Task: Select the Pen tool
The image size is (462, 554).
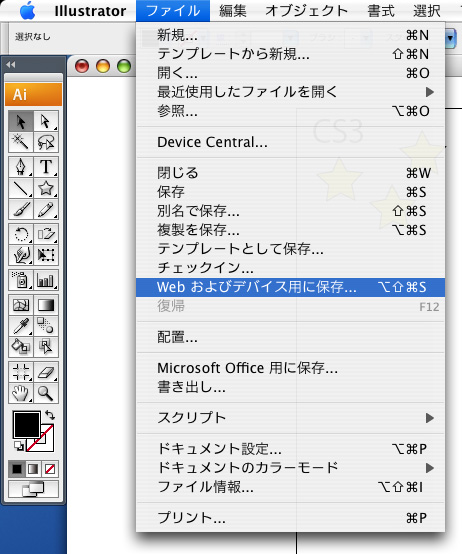Action: tap(21, 167)
